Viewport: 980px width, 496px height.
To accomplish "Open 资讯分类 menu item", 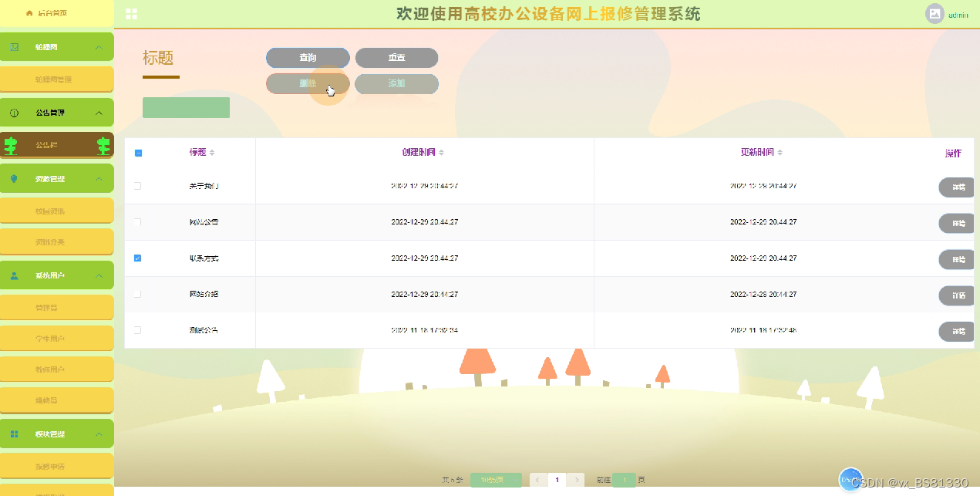I will coord(57,242).
